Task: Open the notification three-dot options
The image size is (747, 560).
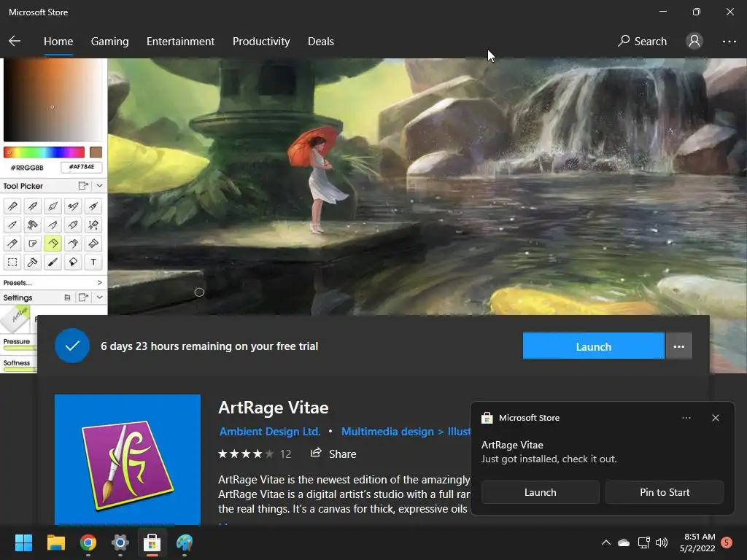Action: [x=686, y=418]
